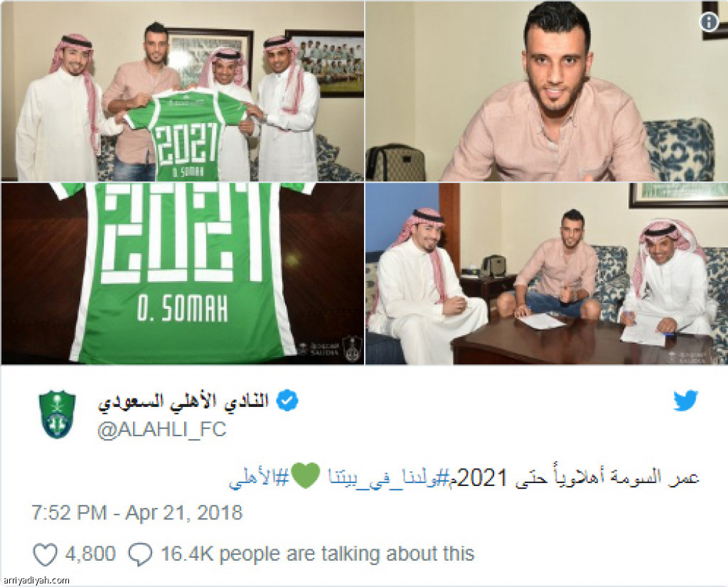Screen dimensions: 728x587
Task: Click the Al Ahli club crest avatar
Action: point(57,414)
